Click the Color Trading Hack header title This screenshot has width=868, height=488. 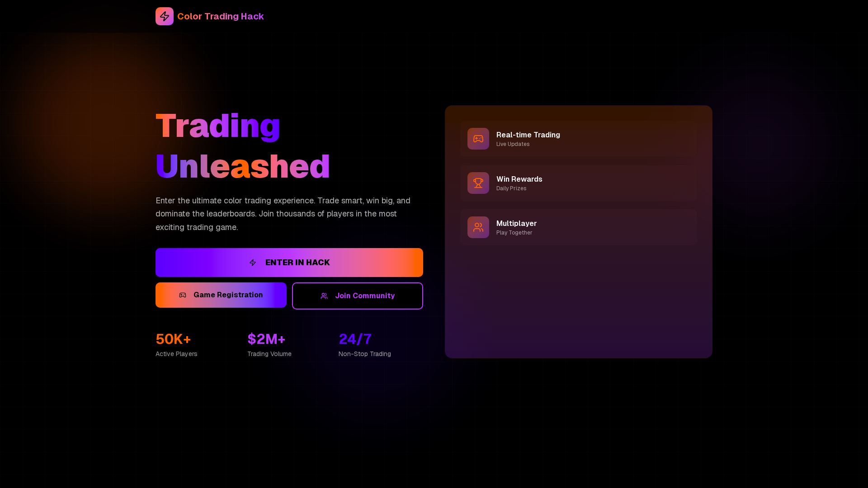coord(220,16)
